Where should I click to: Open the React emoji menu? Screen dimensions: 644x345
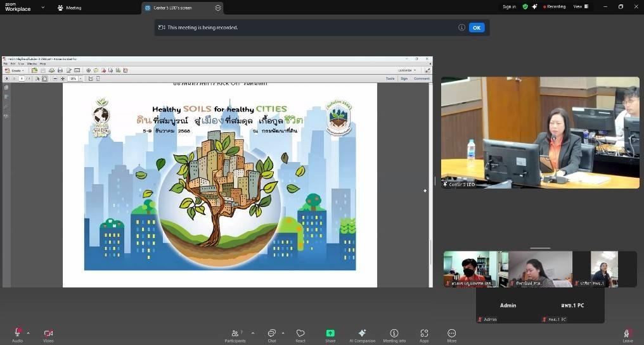(x=300, y=333)
